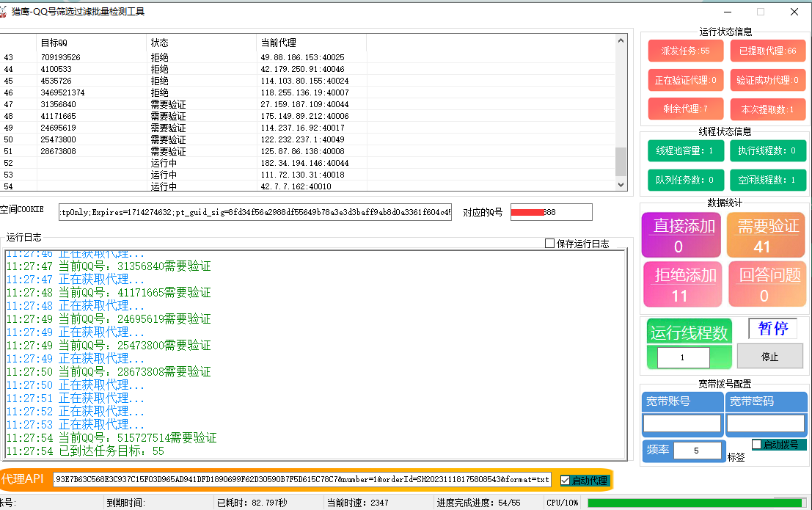Click the 空闲线程数: 1 indicator
812x510 pixels.
pos(768,180)
